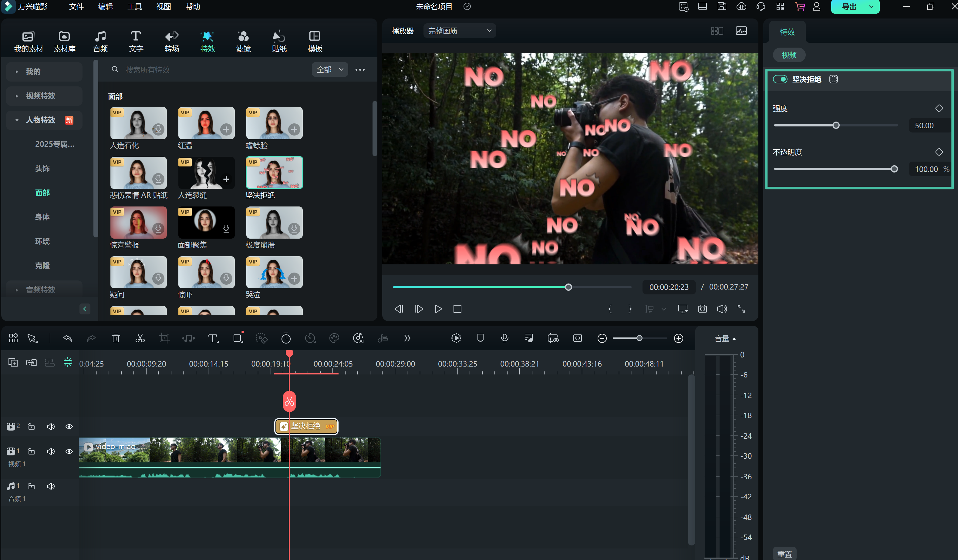958x560 pixels.
Task: Switch to the 音频 audio tab
Action: point(100,42)
